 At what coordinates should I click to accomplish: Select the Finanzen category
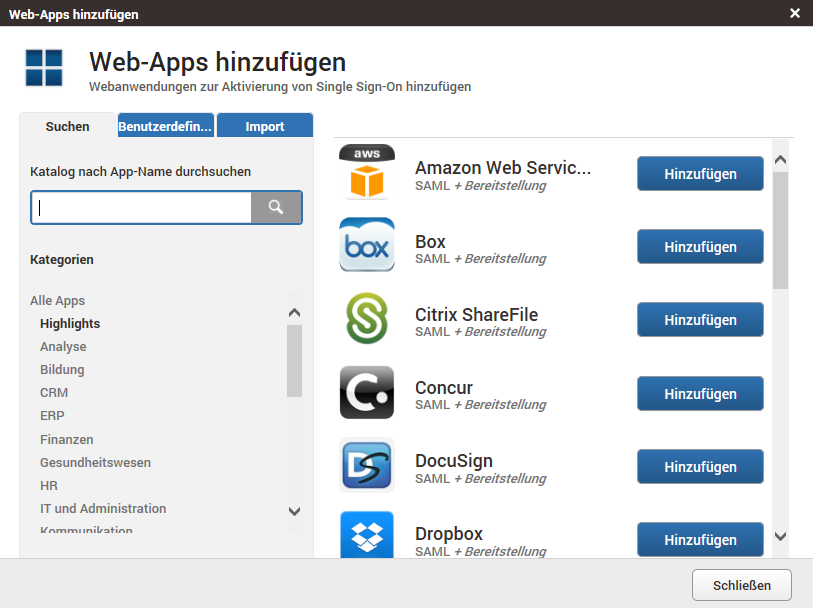(67, 440)
